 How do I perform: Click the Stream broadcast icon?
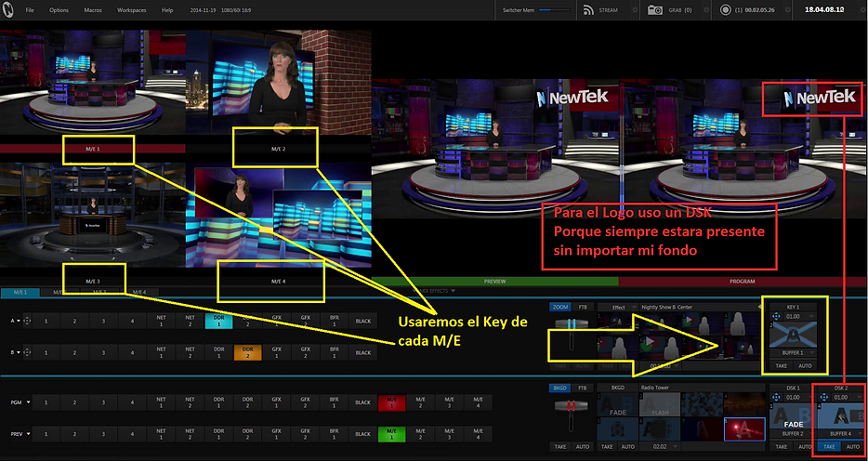588,10
